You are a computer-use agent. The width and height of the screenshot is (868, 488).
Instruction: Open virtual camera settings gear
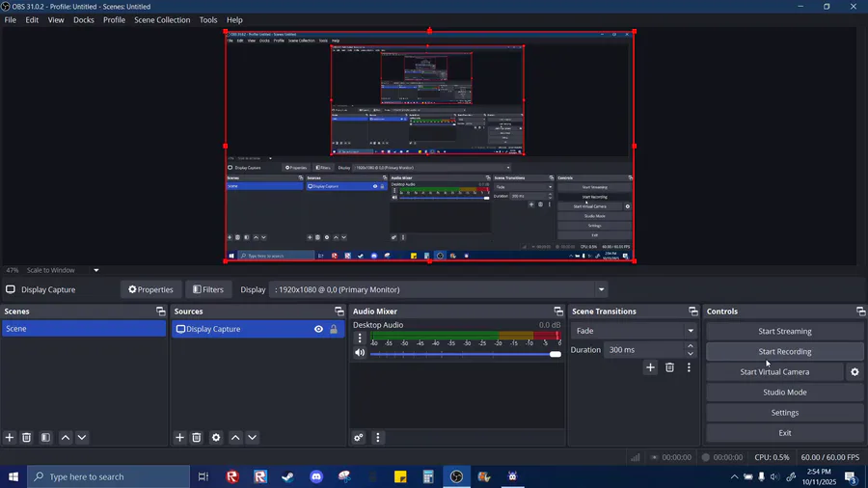[854, 372]
